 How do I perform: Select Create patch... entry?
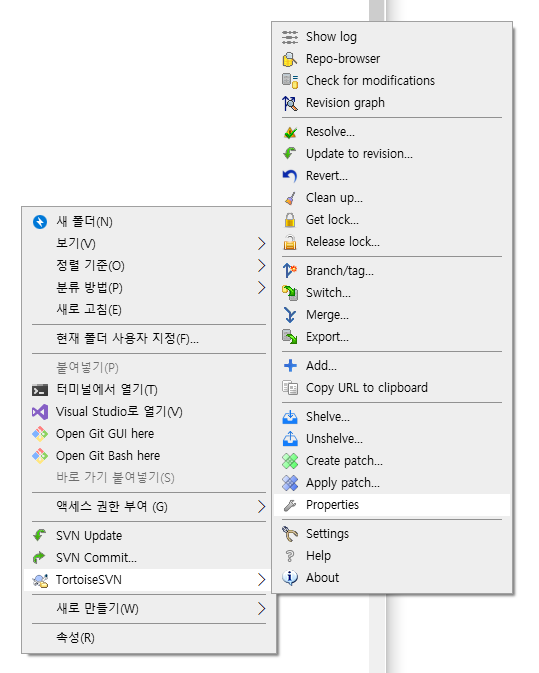(x=392, y=461)
